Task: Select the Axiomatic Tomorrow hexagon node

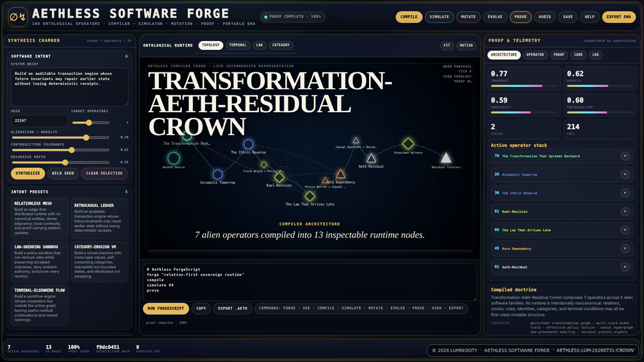Action: pyautogui.click(x=218, y=174)
